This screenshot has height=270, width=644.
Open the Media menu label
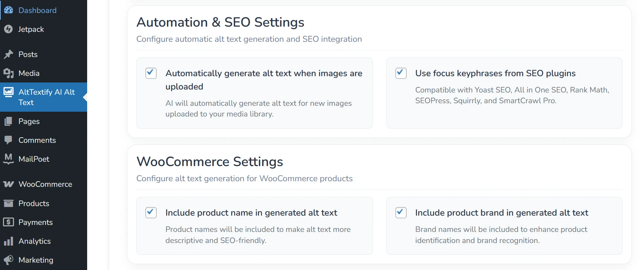(29, 73)
